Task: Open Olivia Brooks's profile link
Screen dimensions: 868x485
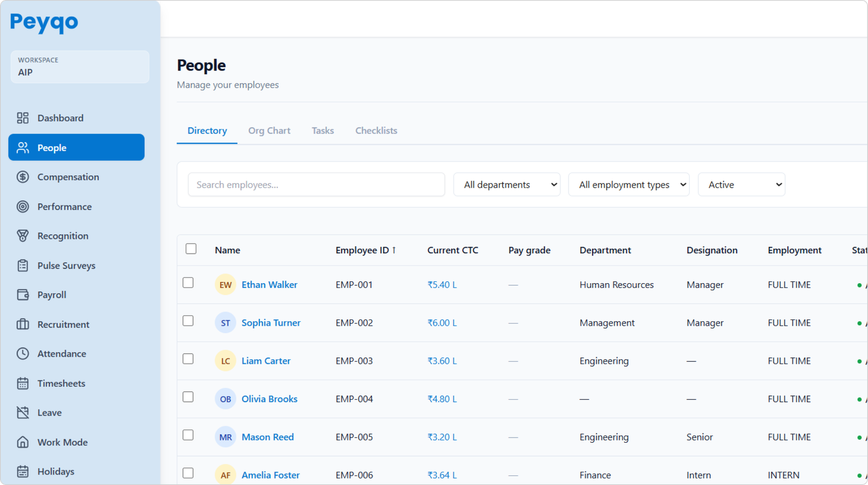Action: 270,399
